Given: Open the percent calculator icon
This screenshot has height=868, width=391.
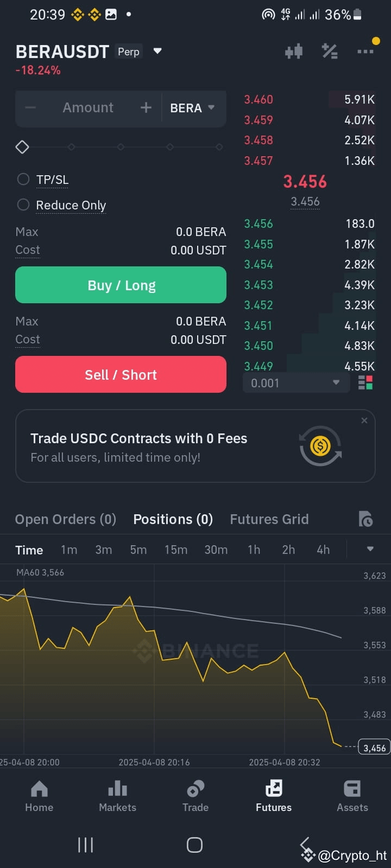Looking at the screenshot, I should pyautogui.click(x=330, y=52).
